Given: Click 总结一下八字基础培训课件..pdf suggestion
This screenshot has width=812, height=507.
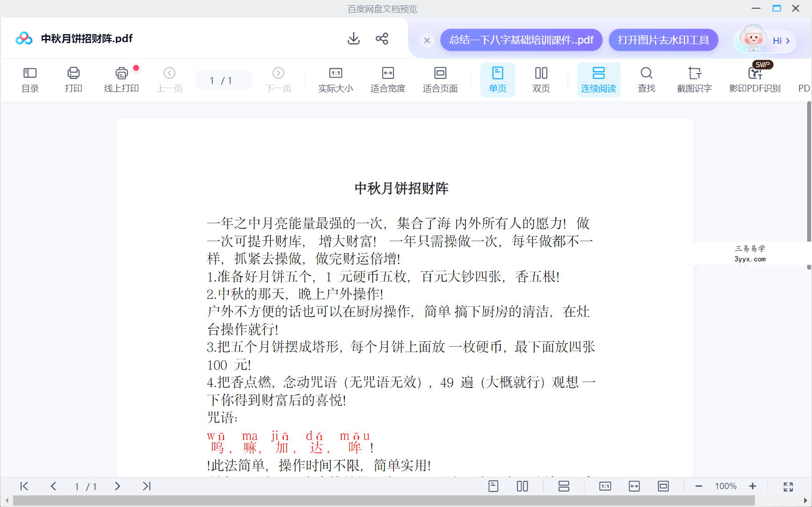Looking at the screenshot, I should point(521,40).
